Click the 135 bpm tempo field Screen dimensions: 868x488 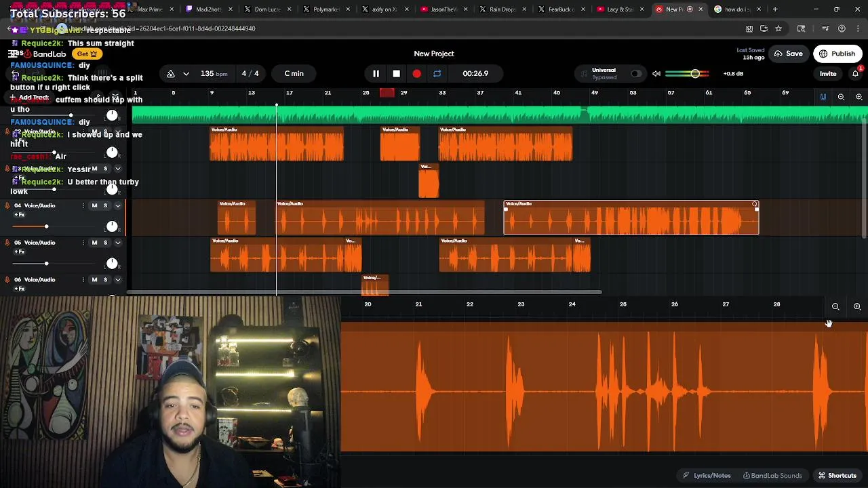tap(214, 73)
